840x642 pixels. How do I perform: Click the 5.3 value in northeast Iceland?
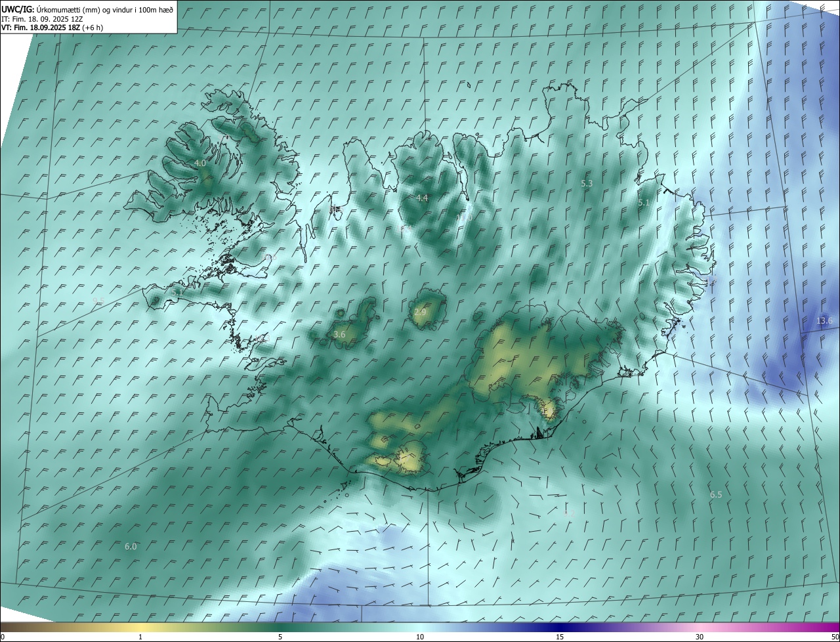click(587, 184)
